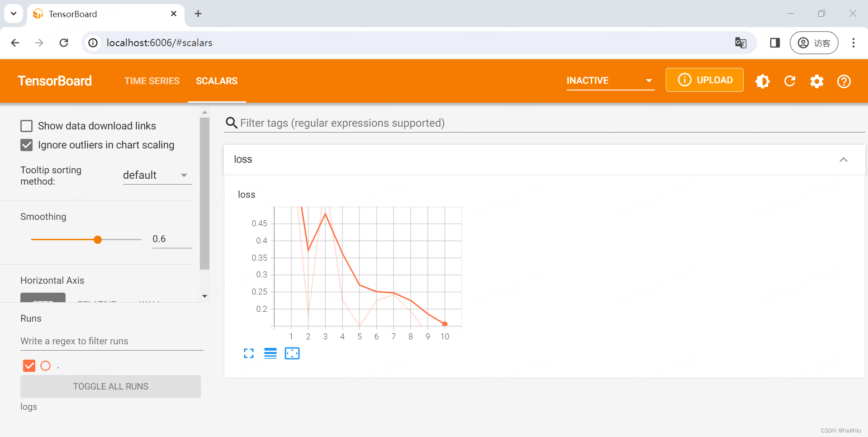The height and width of the screenshot is (437, 868).
Task: Close the TensorBoard browser tab
Action: 174,14
